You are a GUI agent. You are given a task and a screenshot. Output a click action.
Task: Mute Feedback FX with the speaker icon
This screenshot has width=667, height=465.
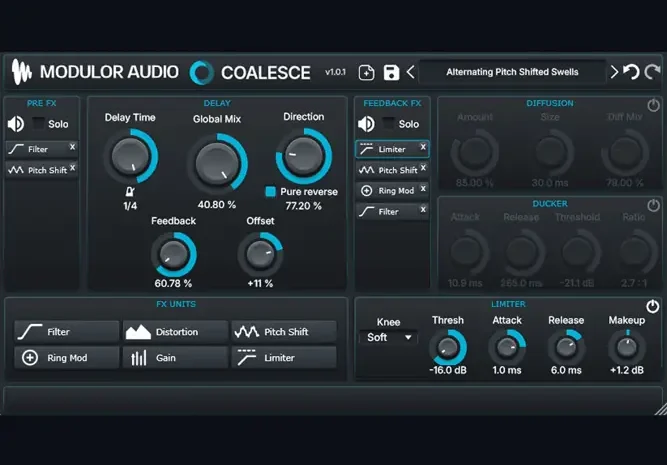[366, 124]
